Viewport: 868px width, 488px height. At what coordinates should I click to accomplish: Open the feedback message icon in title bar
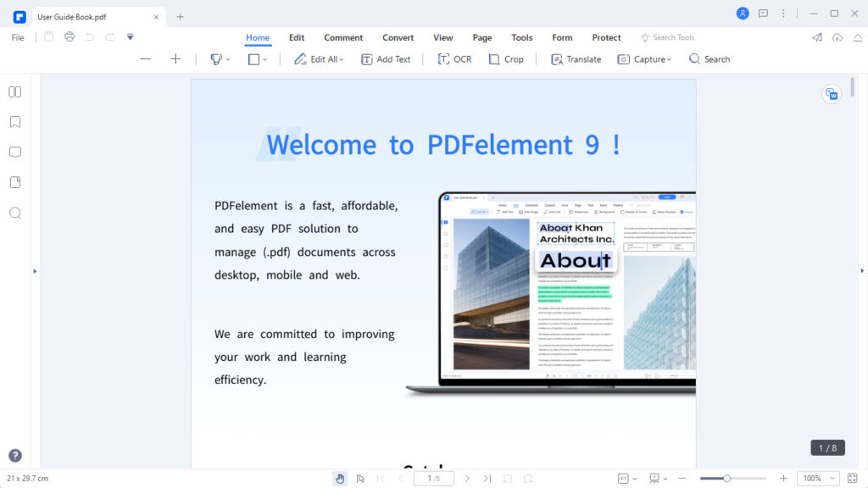tap(763, 14)
